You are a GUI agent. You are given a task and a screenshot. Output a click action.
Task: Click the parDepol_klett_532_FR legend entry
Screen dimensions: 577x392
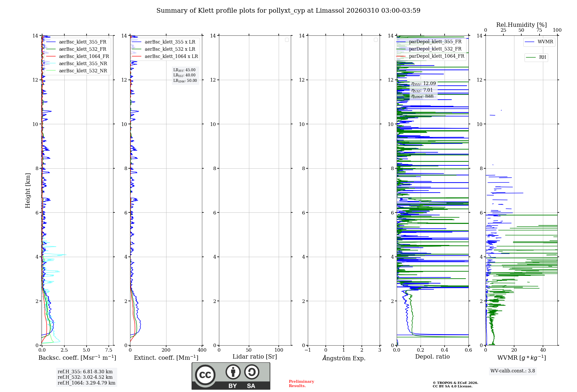click(x=435, y=49)
